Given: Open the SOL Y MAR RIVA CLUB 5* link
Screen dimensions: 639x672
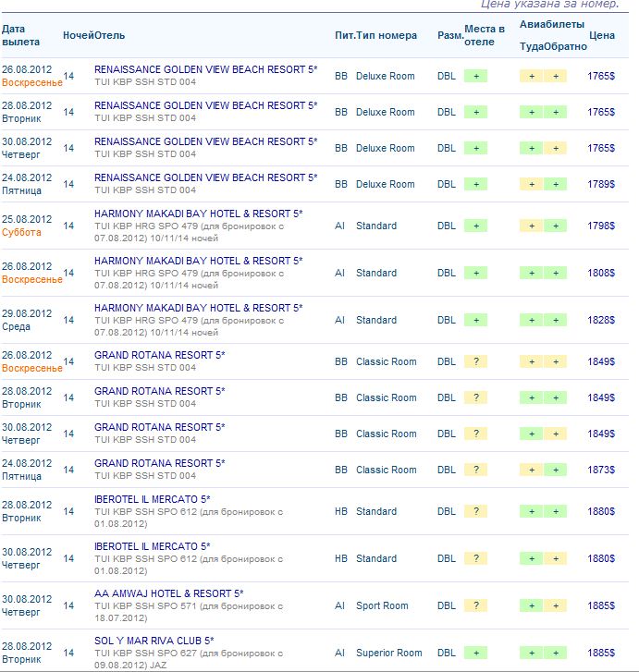Looking at the screenshot, I should (154, 641).
